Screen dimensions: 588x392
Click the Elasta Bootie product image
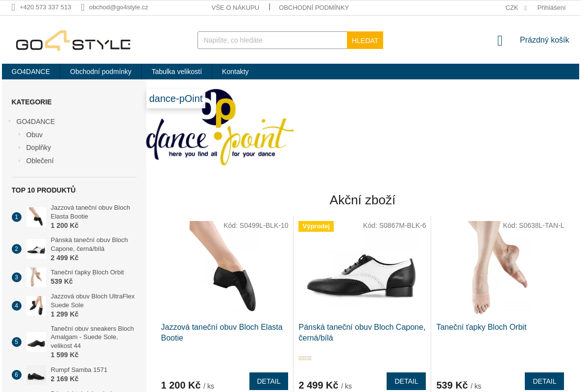pos(225,267)
